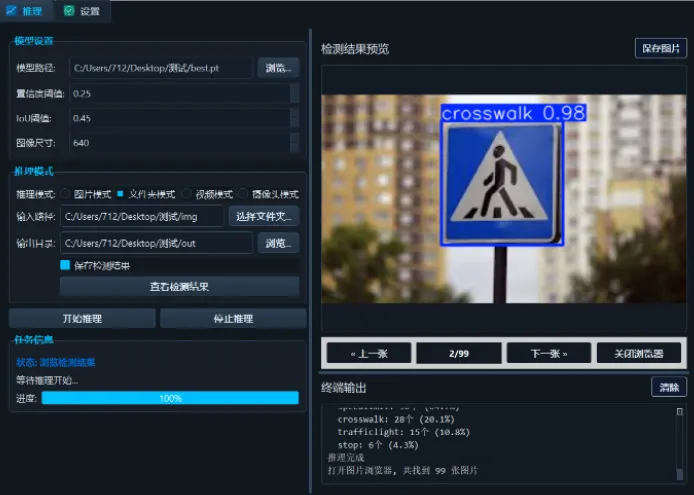This screenshot has height=495, width=694.
Task: Click 开始推理 to start inference
Action: 82,318
